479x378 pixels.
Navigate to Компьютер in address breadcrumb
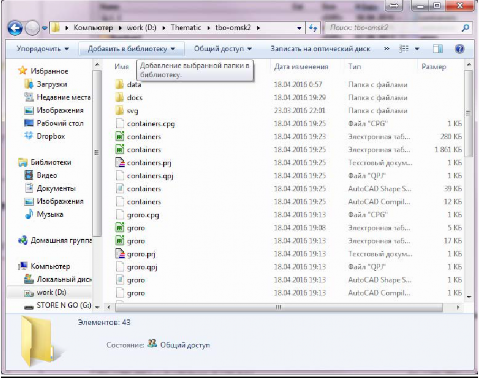93,28
